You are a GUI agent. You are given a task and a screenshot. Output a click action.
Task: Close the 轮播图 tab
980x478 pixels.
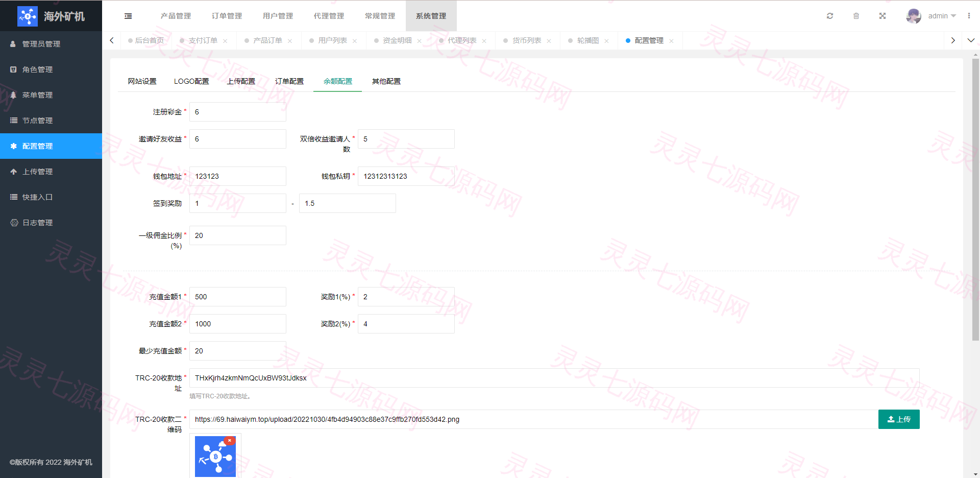tap(606, 41)
